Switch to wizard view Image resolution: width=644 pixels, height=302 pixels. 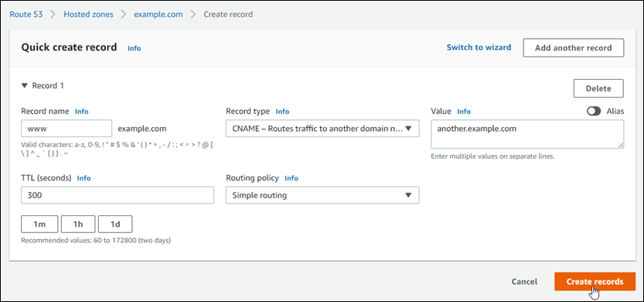[x=479, y=47]
